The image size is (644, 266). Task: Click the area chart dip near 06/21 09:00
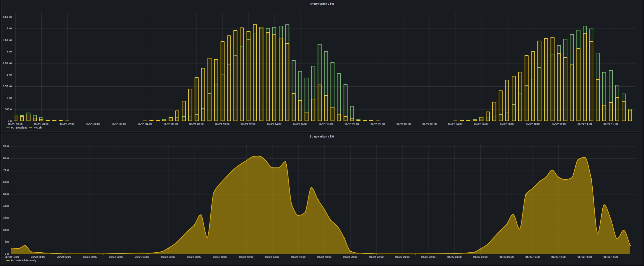point(207,237)
